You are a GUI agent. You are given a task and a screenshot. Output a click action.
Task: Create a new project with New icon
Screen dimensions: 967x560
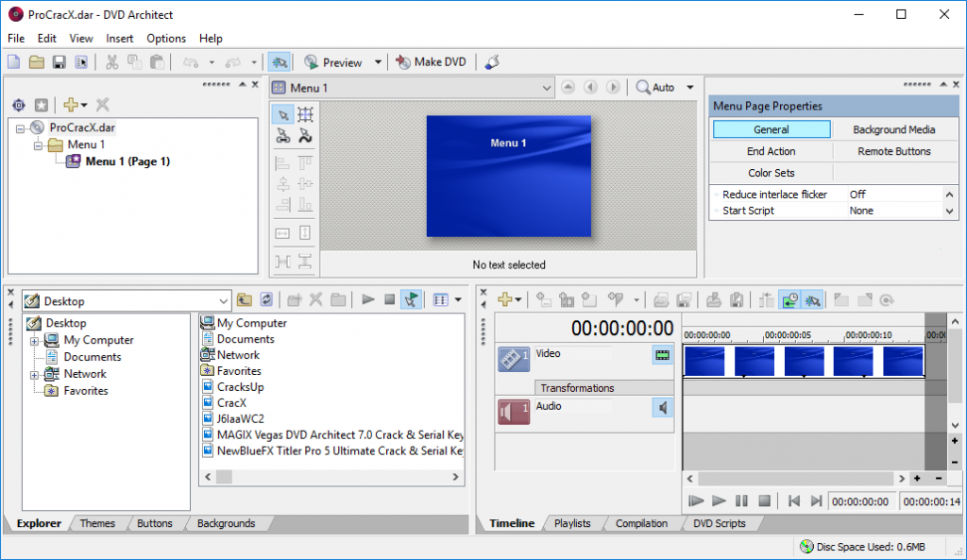[x=13, y=61]
